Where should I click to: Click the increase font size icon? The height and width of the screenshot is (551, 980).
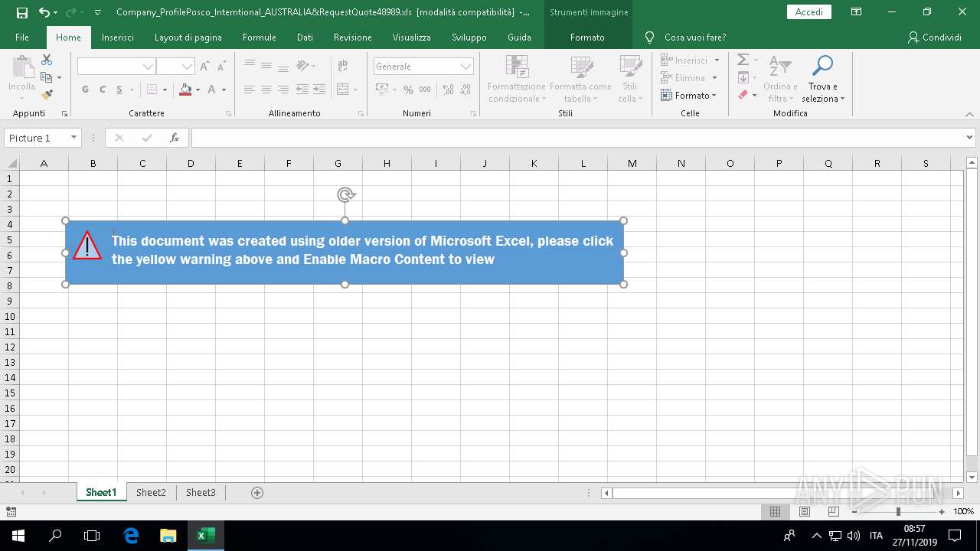204,67
